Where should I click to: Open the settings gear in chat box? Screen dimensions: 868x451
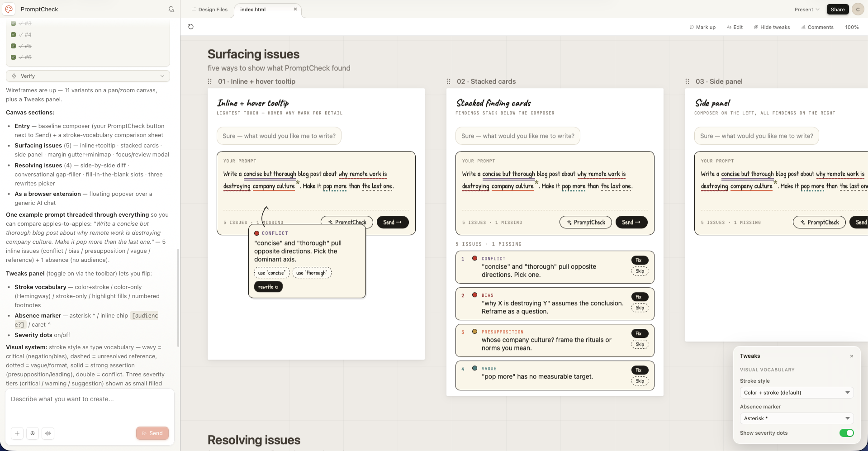33,433
